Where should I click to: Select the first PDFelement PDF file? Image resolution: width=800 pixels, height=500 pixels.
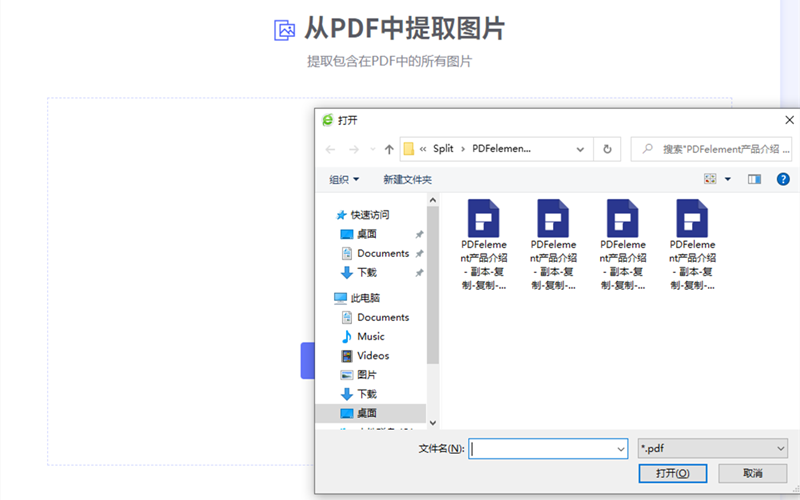tap(484, 244)
